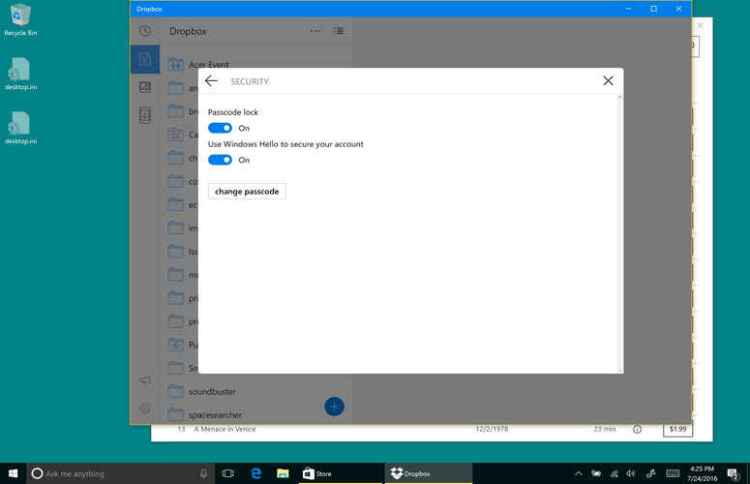This screenshot has width=750, height=484.
Task: Open the network icon in system tray
Action: pyautogui.click(x=614, y=473)
